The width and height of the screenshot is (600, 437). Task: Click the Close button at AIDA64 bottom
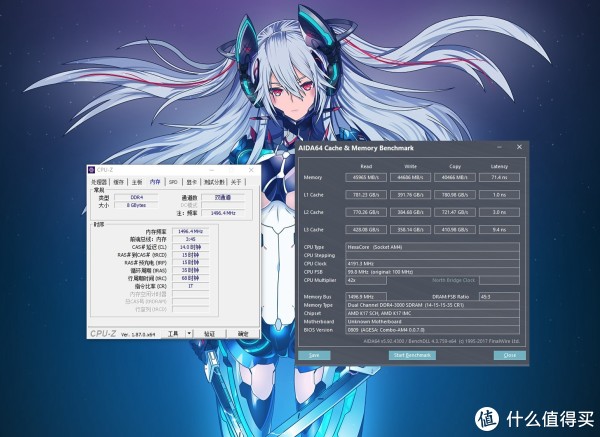tap(510, 355)
